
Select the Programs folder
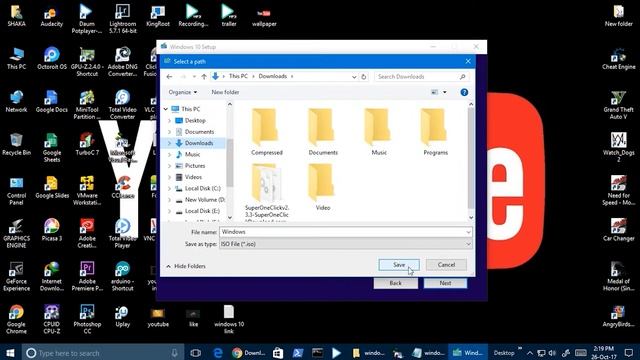pyautogui.click(x=435, y=132)
